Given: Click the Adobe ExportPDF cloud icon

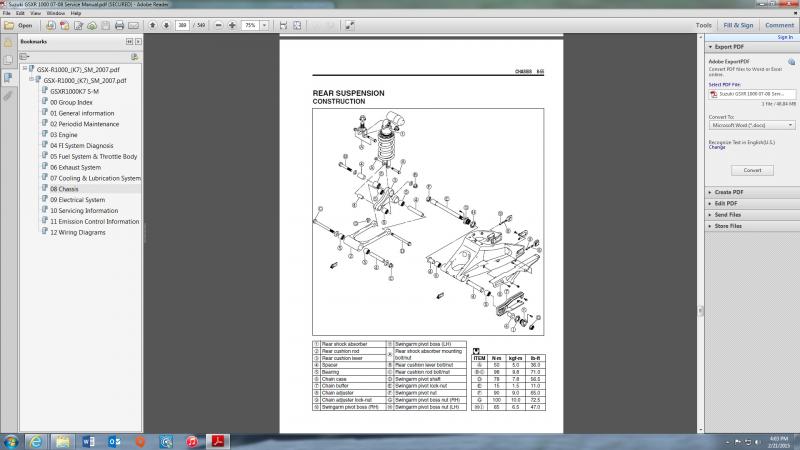Looking at the screenshot, I should tap(791, 62).
